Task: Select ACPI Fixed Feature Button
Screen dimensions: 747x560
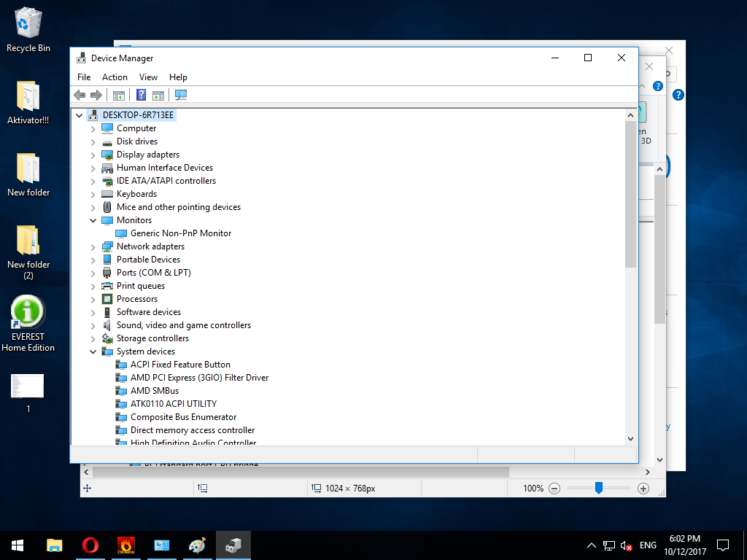Action: [x=181, y=365]
